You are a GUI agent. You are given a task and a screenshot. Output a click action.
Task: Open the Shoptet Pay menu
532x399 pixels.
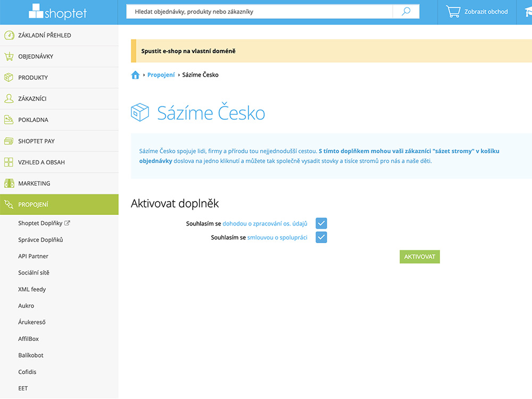click(60, 141)
